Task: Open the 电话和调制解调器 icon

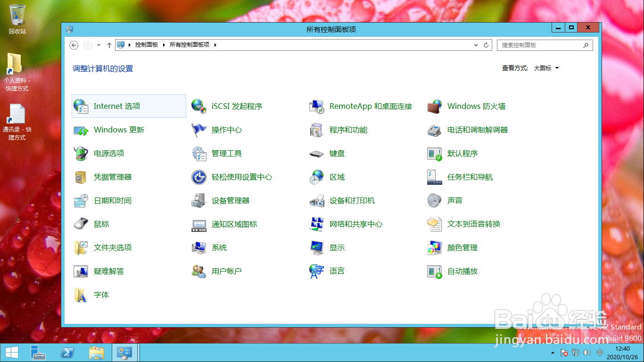Action: tap(435, 130)
